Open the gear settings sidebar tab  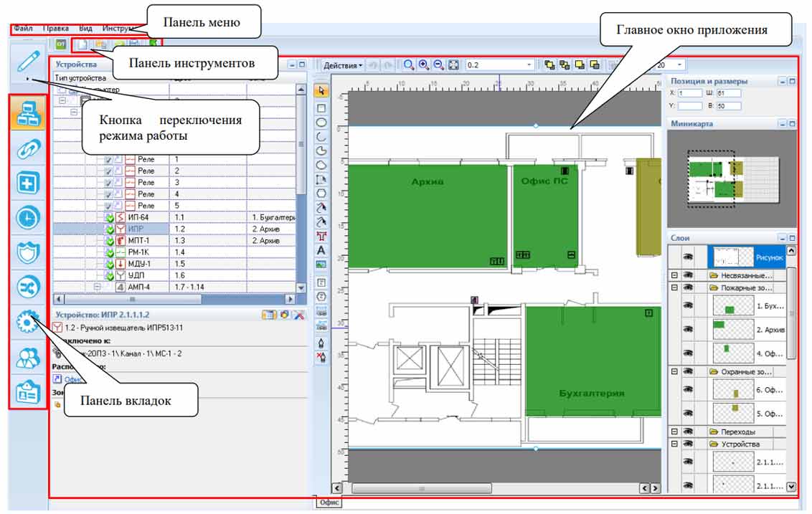pos(27,322)
